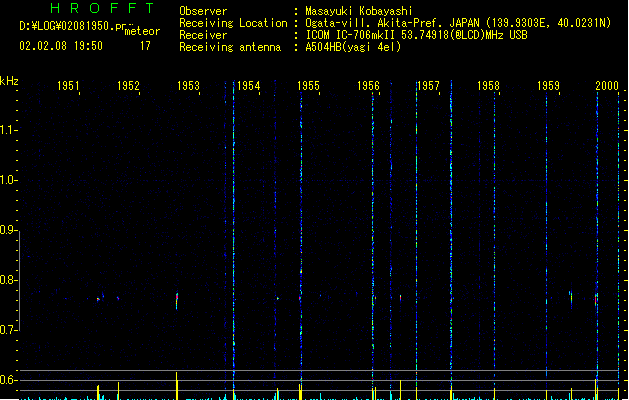Viewport: 629px width, 400px height.
Task: Click the 0.7 kHz frequency label
Action: pyautogui.click(x=7, y=330)
